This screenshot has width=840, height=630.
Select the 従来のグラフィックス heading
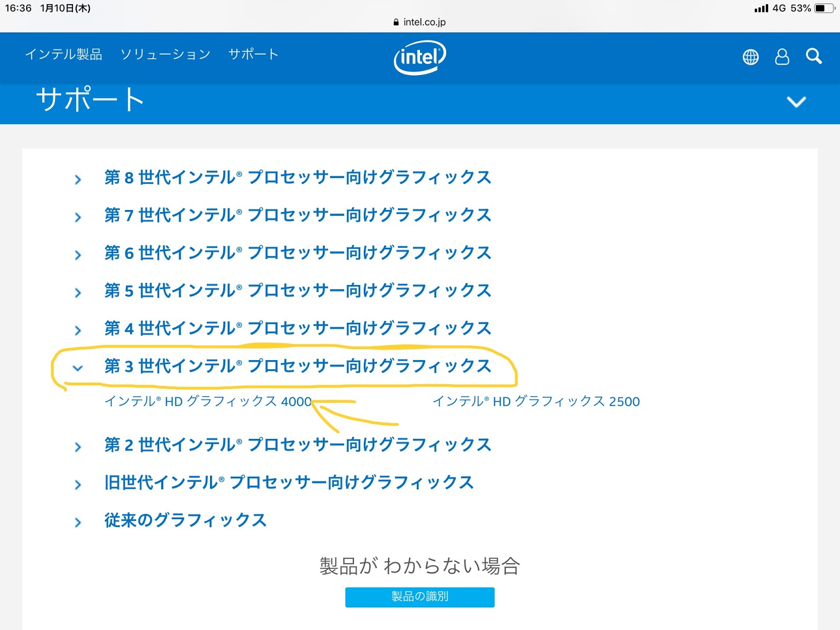185,521
